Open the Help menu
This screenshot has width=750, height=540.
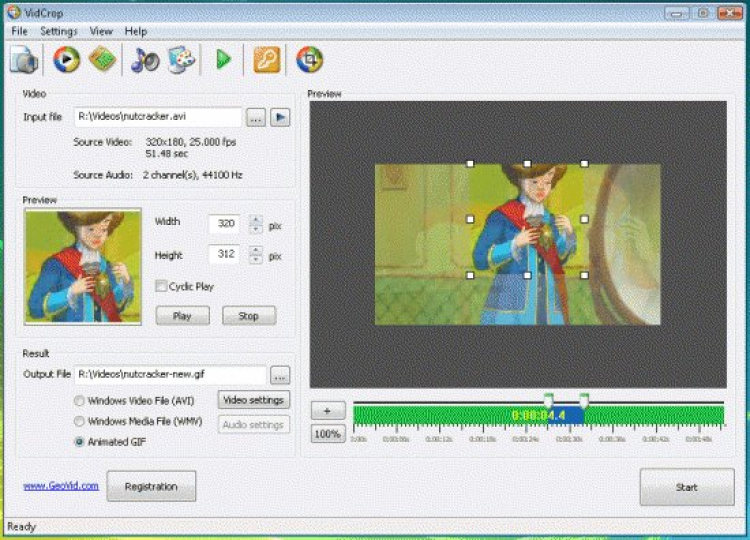point(136,31)
